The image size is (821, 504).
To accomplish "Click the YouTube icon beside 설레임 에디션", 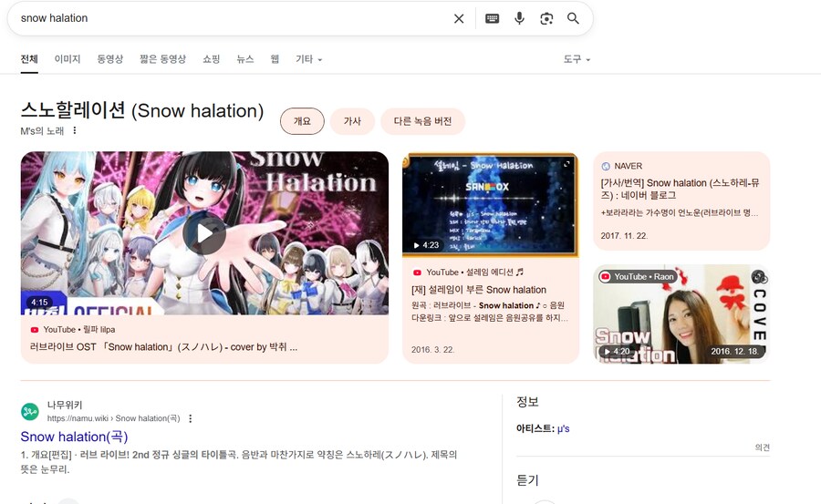I will pyautogui.click(x=417, y=273).
